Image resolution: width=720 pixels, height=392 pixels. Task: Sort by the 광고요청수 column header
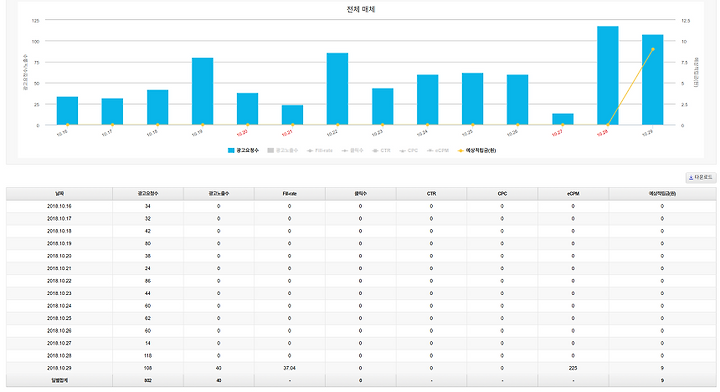click(x=148, y=194)
